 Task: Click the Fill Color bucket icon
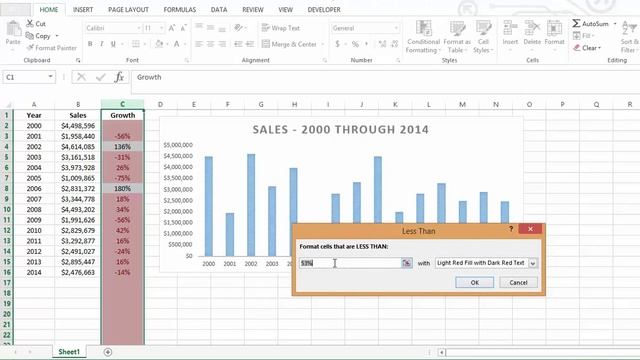(159, 44)
